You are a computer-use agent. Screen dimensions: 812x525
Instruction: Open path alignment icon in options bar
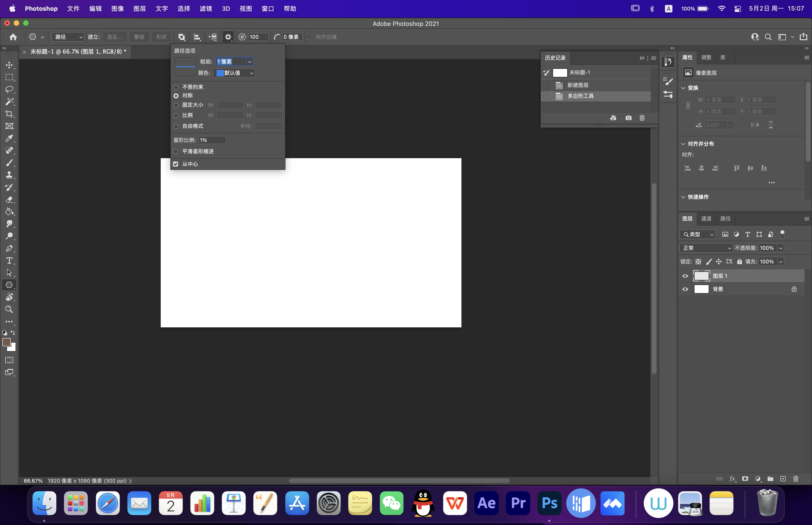[197, 37]
